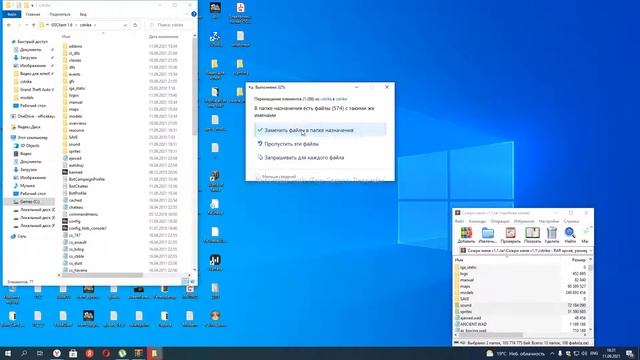Open Explorer recent locations dropdown
This screenshot has width=640, height=360.
[27, 25]
